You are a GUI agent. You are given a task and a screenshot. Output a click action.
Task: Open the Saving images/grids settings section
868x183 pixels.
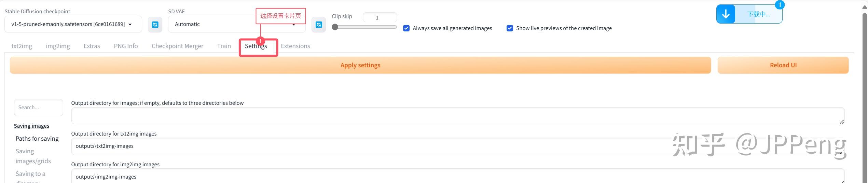[x=33, y=156]
